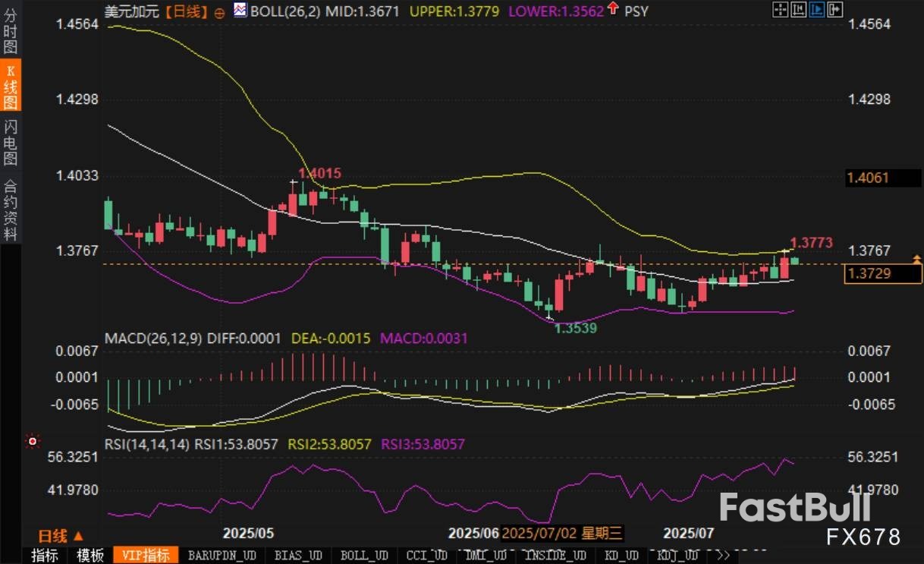Click the BOLL indicator chart icon
Image resolution: width=924 pixels, height=564 pixels.
coord(240,11)
